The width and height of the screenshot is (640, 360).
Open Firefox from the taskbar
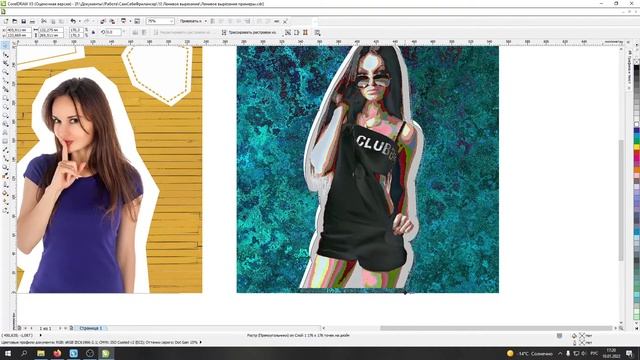[57, 353]
